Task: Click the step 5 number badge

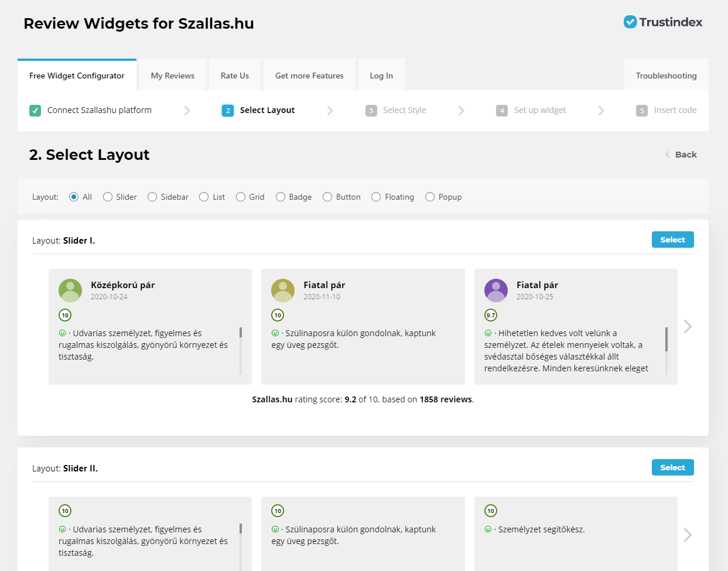Action: click(x=642, y=111)
